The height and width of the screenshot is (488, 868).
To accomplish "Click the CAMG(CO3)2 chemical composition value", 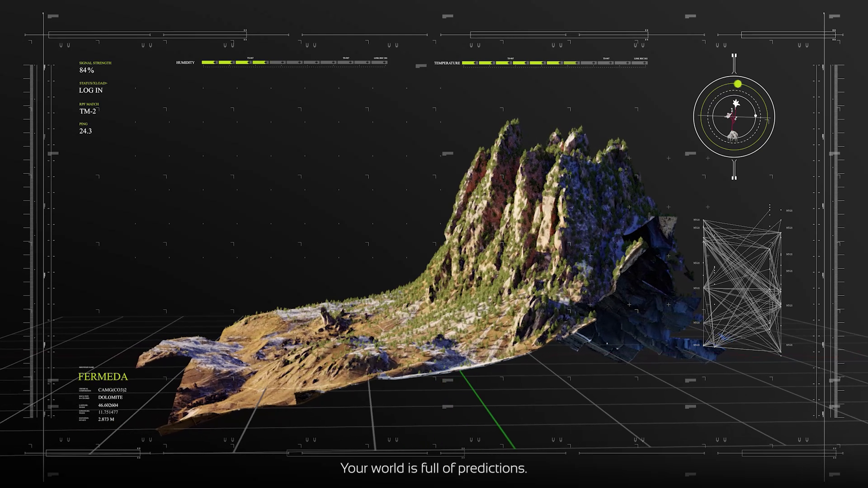I will tap(112, 390).
